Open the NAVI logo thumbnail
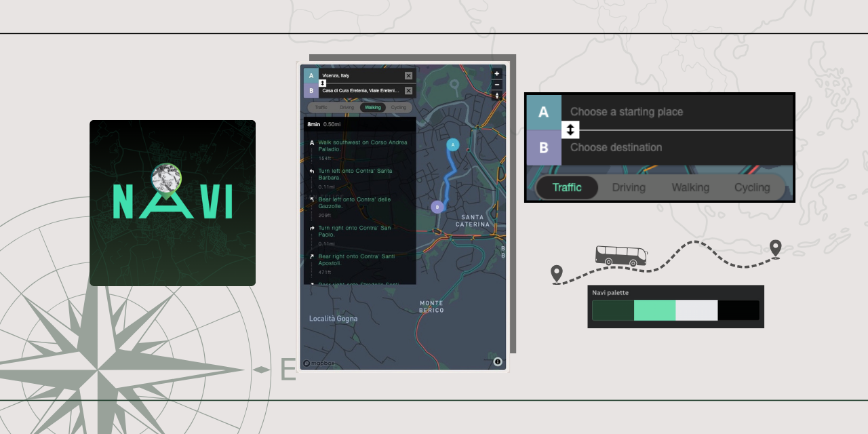 pos(172,203)
